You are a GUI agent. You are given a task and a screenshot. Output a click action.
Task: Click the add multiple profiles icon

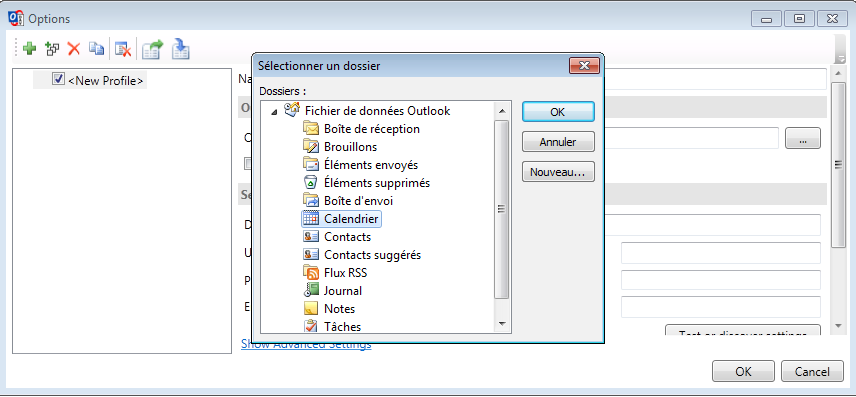(52, 49)
